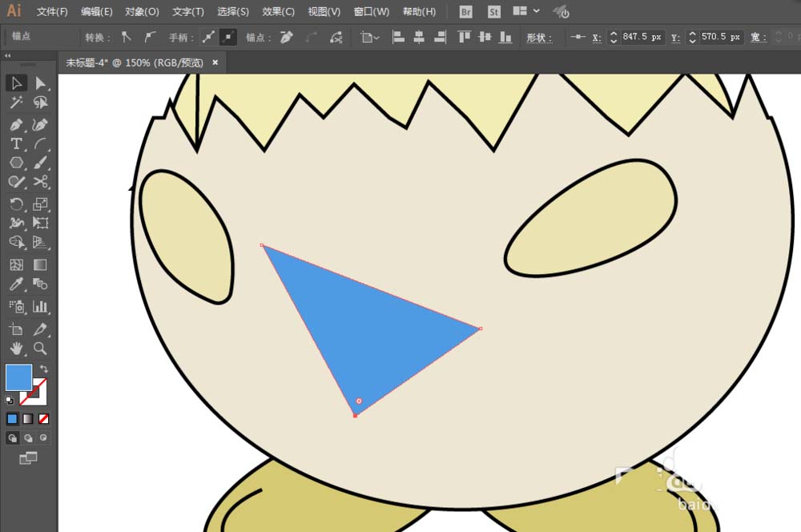Select the Gradient tool
Image resolution: width=801 pixels, height=532 pixels.
click(x=40, y=264)
